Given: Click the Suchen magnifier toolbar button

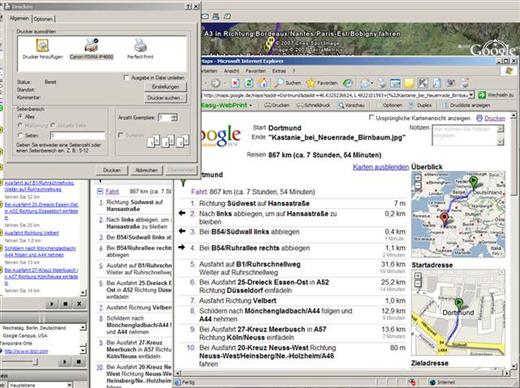Looking at the screenshot, I should [x=287, y=83].
